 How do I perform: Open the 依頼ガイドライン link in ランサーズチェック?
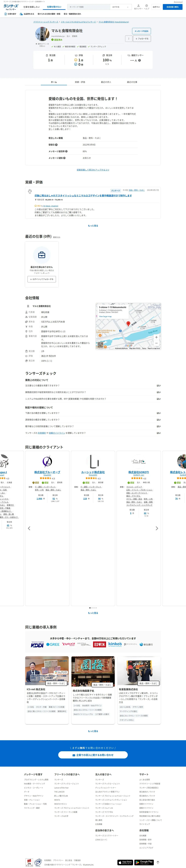tap(57, 433)
